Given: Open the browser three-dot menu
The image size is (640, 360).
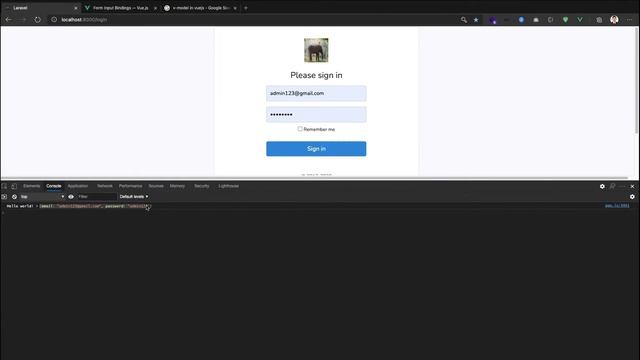Looking at the screenshot, I should [629, 20].
